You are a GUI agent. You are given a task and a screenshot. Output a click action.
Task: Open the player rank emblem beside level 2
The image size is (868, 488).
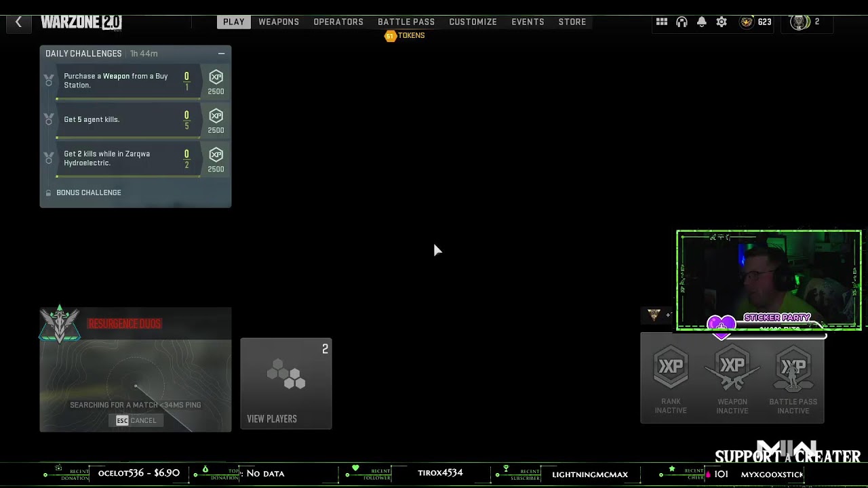point(800,22)
